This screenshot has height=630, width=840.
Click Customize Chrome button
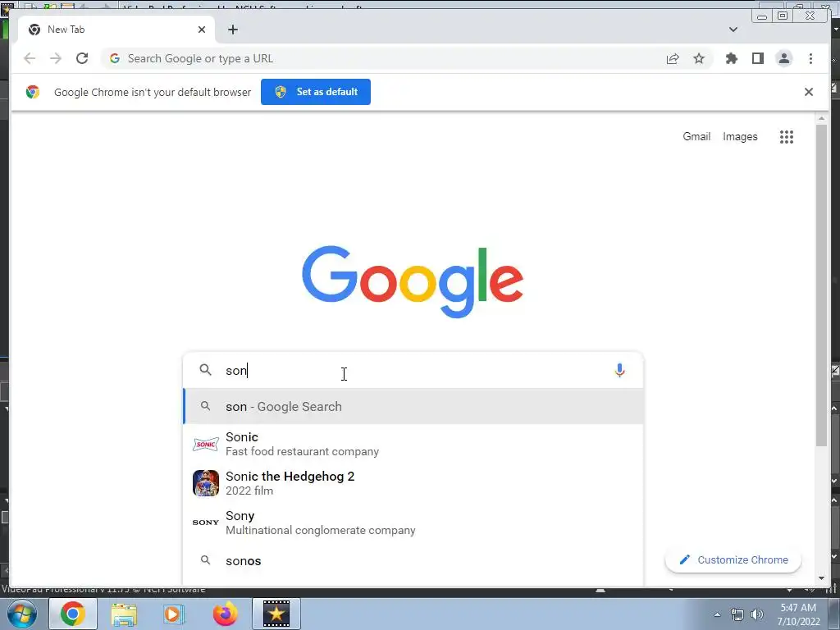tap(733, 559)
